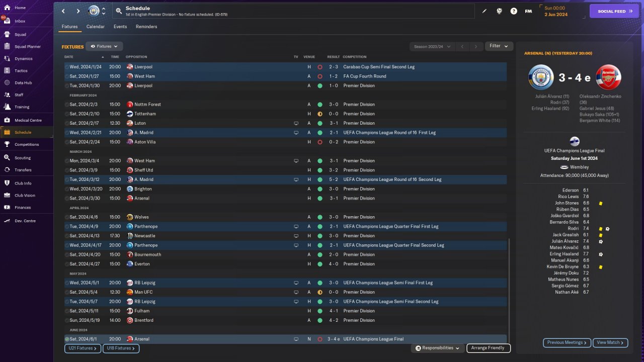Screen dimensions: 644x362
Task: Toggle the check circle for the Tottenham fixture
Action: pos(67,114)
